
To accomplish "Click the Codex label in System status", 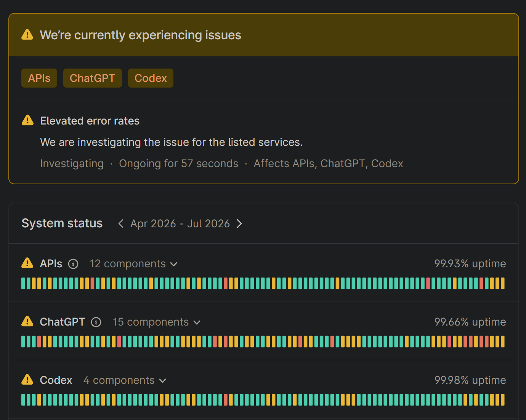I will coord(56,380).
